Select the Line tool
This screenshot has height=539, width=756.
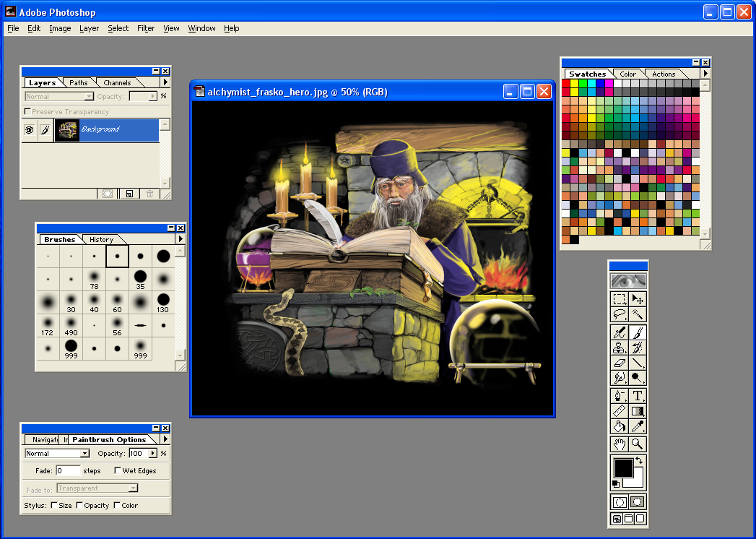click(638, 363)
